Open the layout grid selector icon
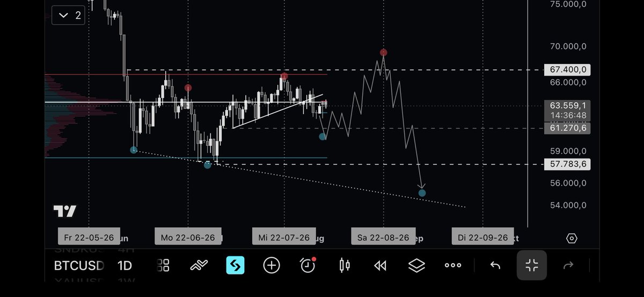Image resolution: width=644 pixels, height=297 pixels. (163, 265)
